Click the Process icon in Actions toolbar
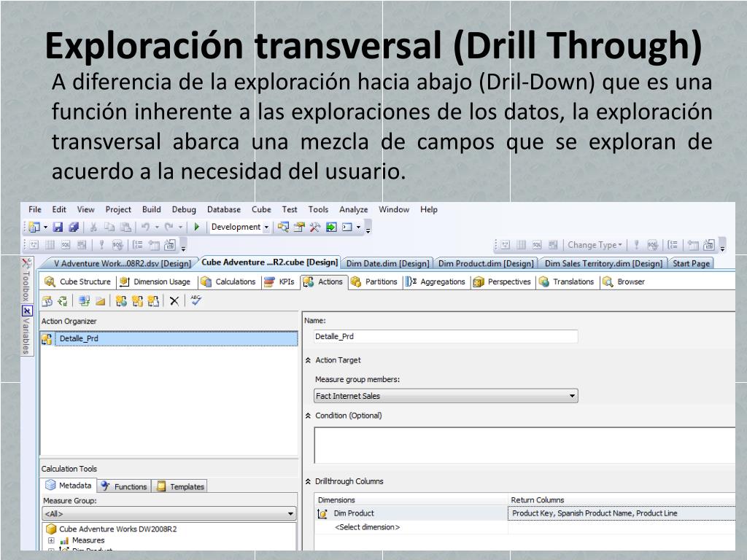The height and width of the screenshot is (560, 747). (x=47, y=301)
